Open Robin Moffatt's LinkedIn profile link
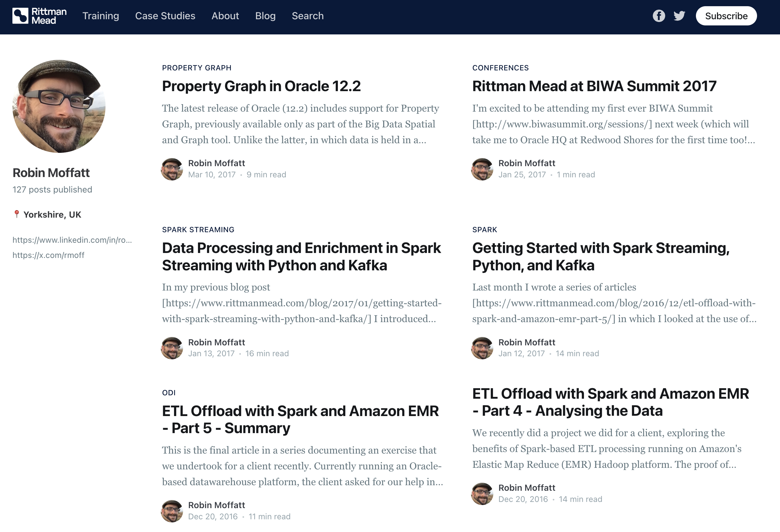Screen dimensions: 780x532 pos(72,240)
